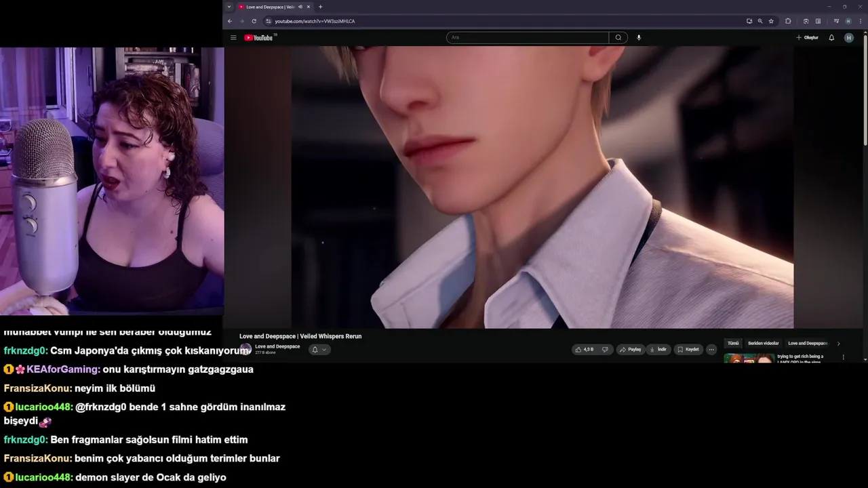Click the Kaydet save button
This screenshot has width=868, height=488.
(x=688, y=350)
